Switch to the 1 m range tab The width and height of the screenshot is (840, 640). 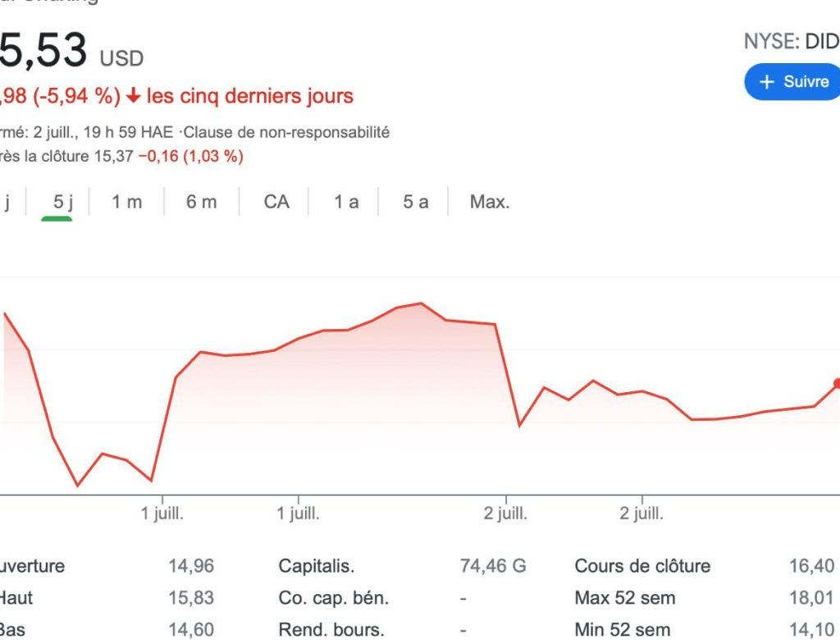(x=127, y=202)
